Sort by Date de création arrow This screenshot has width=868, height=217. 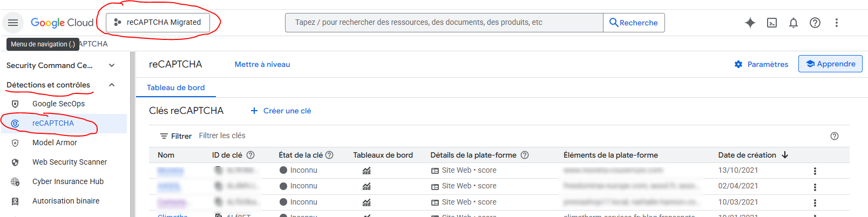pyautogui.click(x=785, y=155)
